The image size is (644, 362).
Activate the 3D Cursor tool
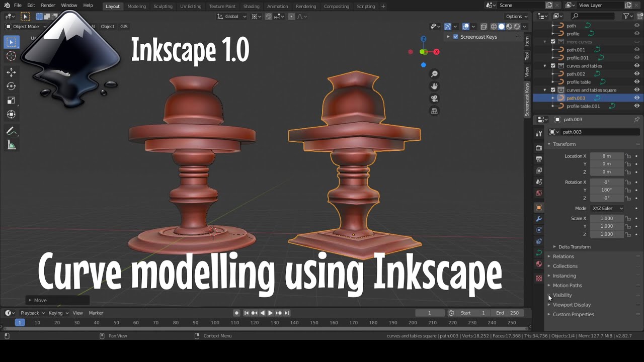(x=11, y=56)
